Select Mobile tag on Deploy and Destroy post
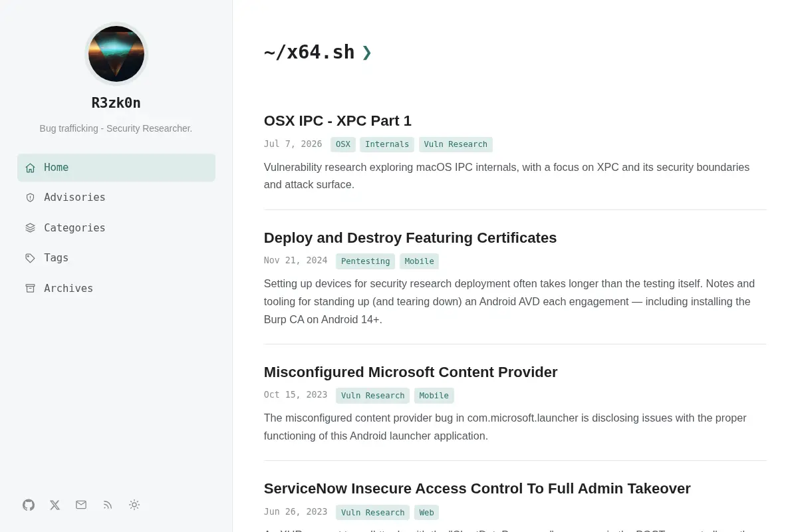This screenshot has height=532, width=798. pos(419,261)
